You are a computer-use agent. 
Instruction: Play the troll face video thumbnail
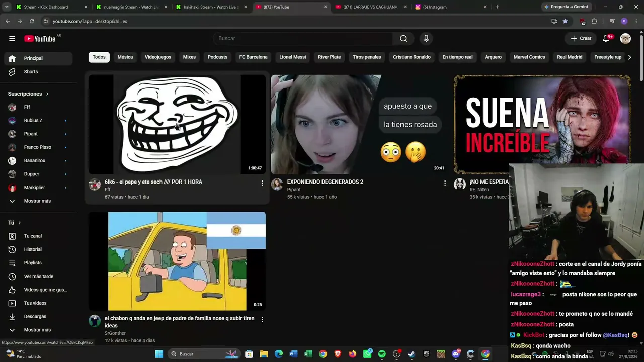click(x=177, y=124)
